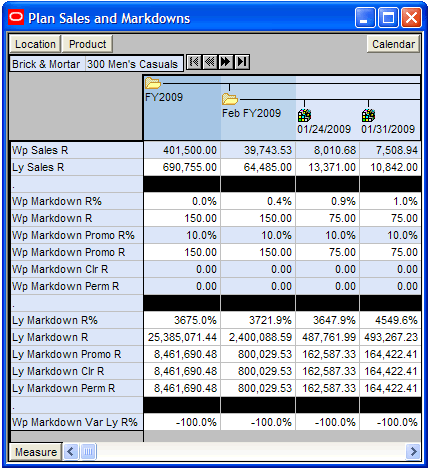Click the 25,385,071.44 Ly Markdown R cell
The height and width of the screenshot is (469, 429).
tap(182, 337)
